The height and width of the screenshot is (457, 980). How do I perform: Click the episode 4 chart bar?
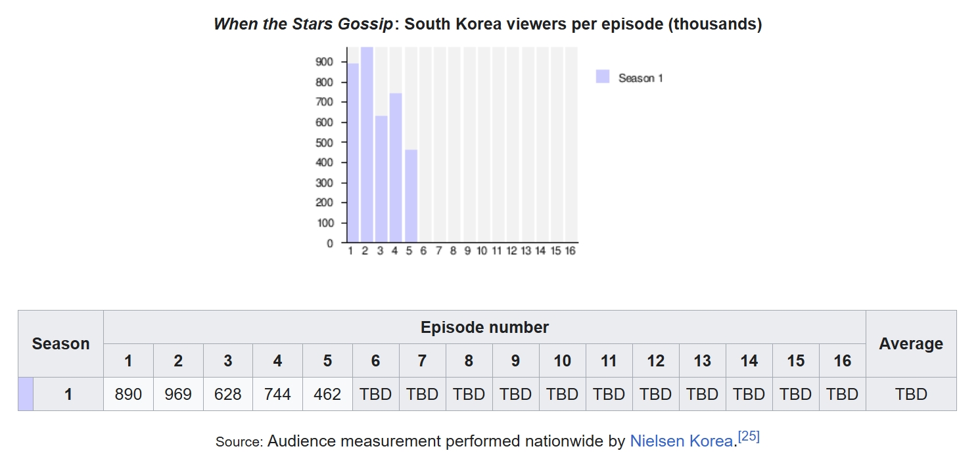tap(396, 167)
